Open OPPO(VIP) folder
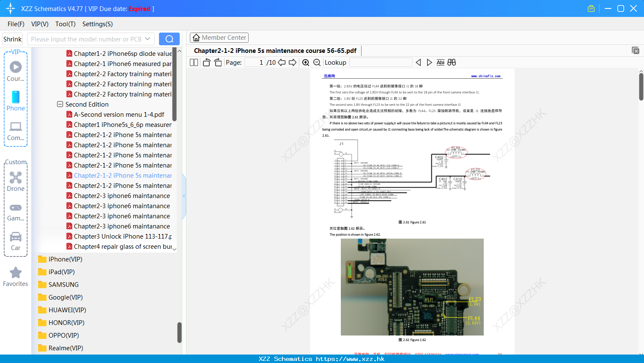The image size is (644, 363). coord(58,335)
